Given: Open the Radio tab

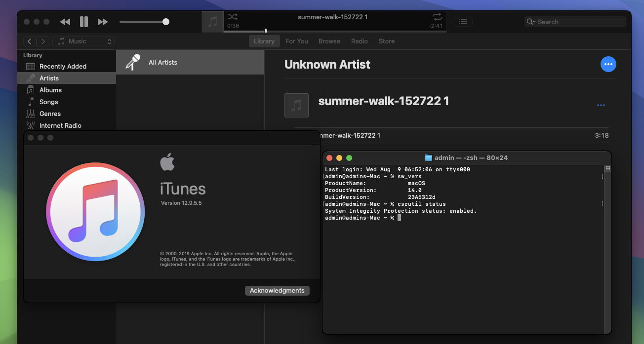Looking at the screenshot, I should tap(360, 41).
